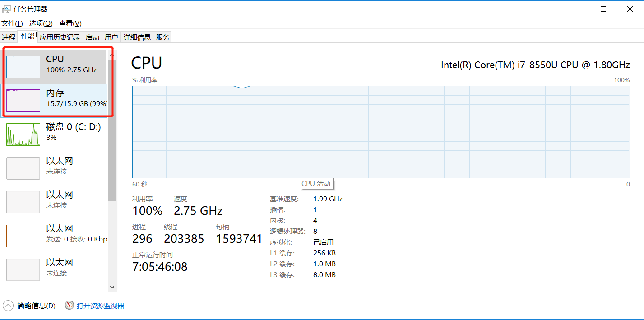Click the large CPU heading
Viewport: 644px width, 320px height.
pos(147,63)
